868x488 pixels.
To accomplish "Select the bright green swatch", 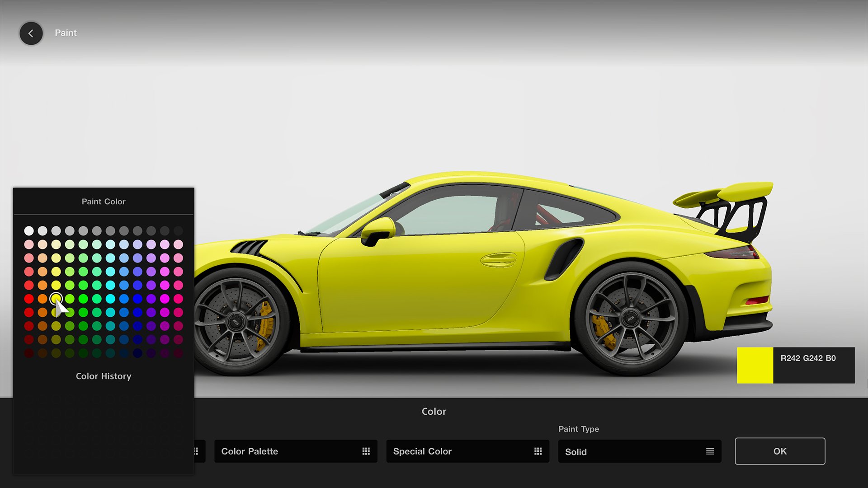I will pos(83,298).
